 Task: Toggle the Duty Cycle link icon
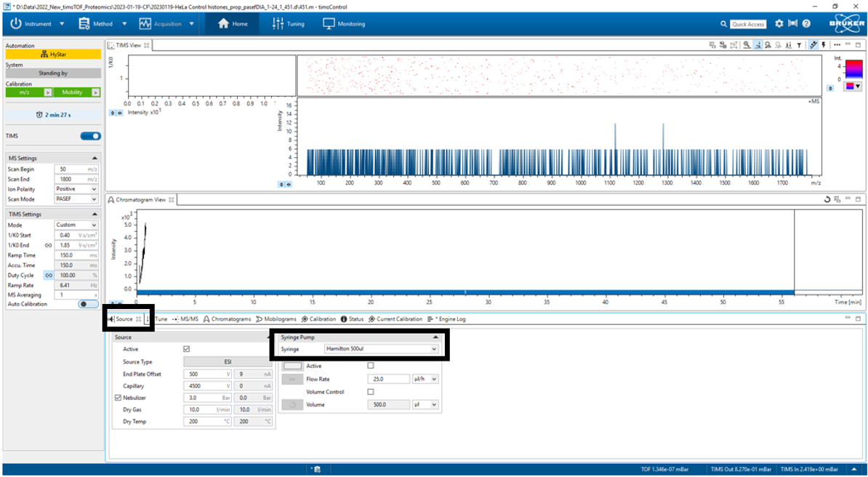[48, 276]
